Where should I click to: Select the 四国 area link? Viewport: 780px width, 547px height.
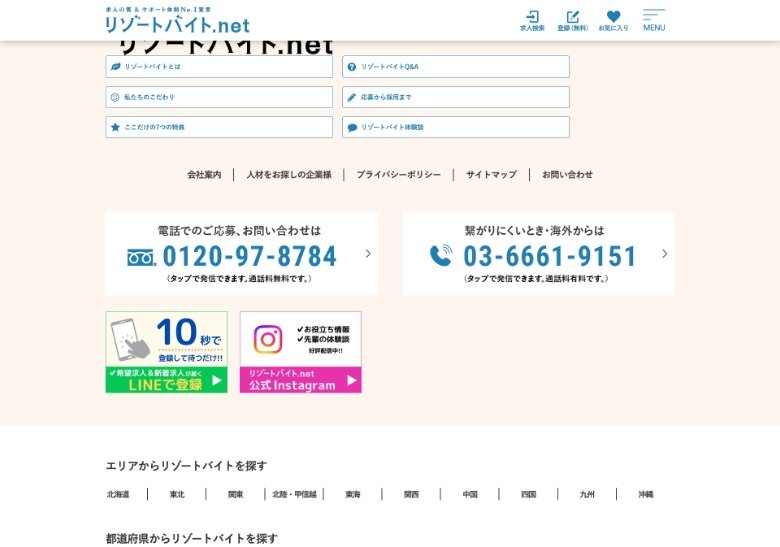[528, 494]
